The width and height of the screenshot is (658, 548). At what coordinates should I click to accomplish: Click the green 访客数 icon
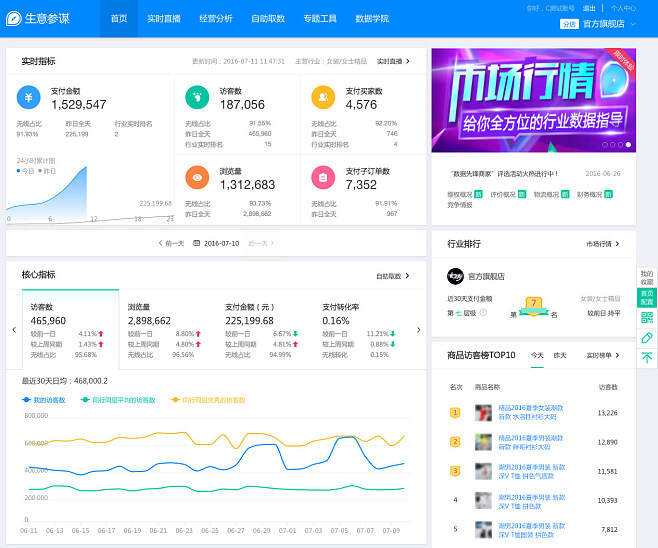(x=198, y=97)
